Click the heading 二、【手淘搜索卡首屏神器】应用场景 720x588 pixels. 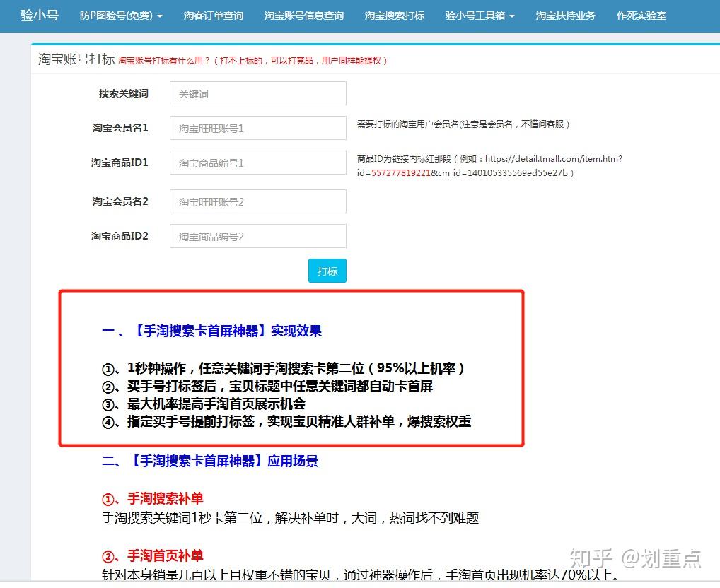[x=210, y=461]
